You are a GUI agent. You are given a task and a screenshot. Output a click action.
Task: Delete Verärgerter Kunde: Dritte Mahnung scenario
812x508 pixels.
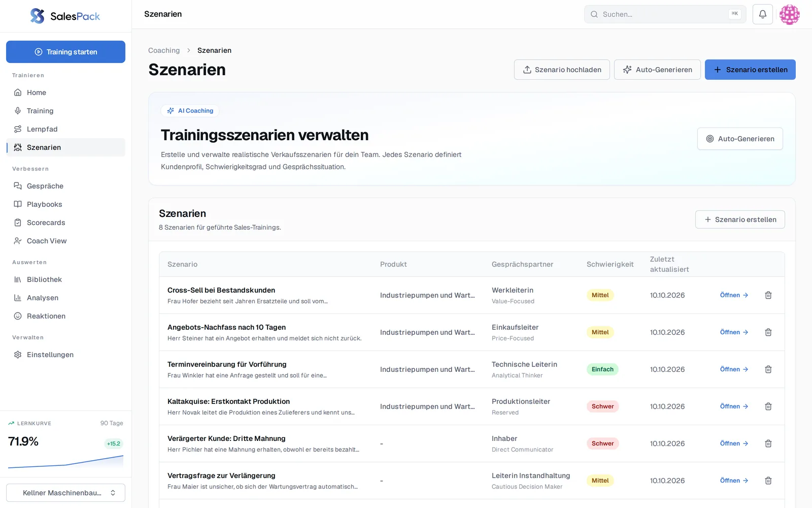point(768,443)
